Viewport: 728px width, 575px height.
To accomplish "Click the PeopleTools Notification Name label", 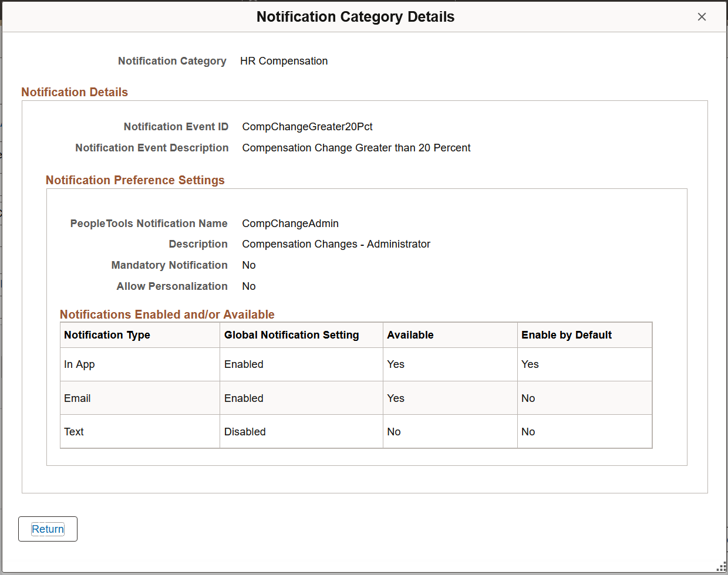I will click(x=149, y=224).
